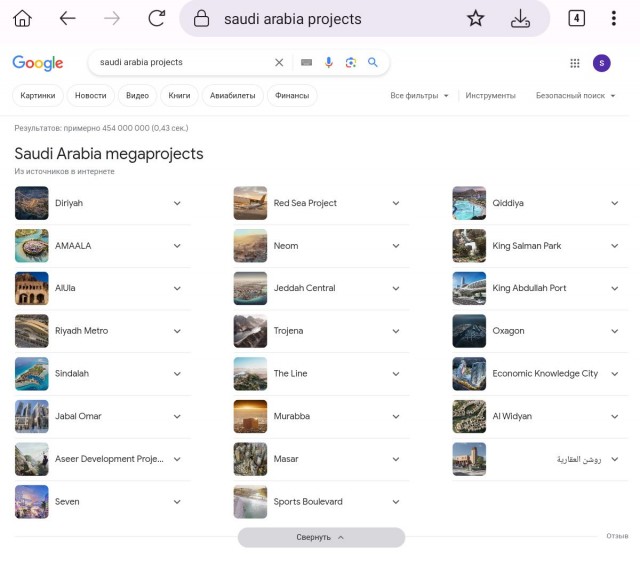Expand the Neom entry chevron
Screen dimensions: 640x565
[396, 246]
